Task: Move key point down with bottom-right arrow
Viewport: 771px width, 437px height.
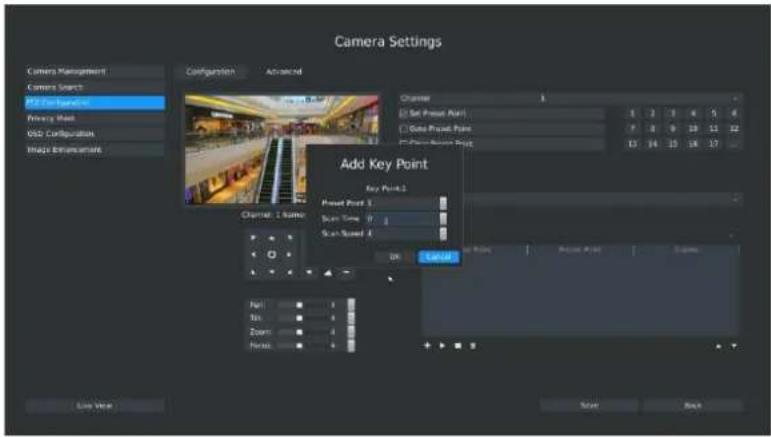Action: click(x=734, y=346)
